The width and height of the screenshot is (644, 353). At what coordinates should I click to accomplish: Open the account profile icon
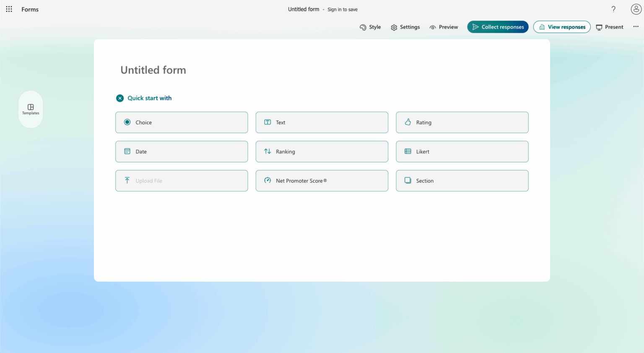pos(636,9)
